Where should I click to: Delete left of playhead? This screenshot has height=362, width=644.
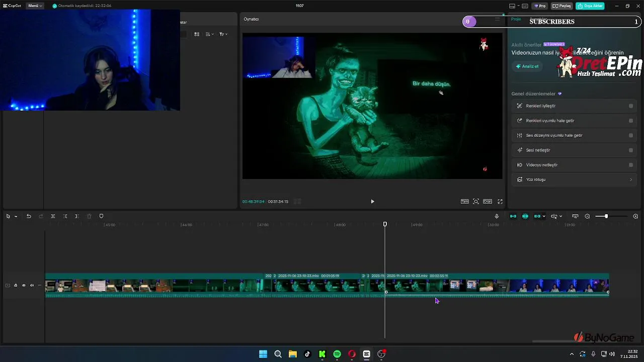(65, 216)
